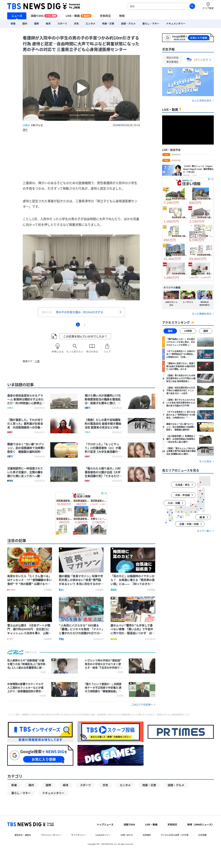Open WORLD REPORTS original video channel
Viewport: 221px width, 868px height.
[204, 298]
